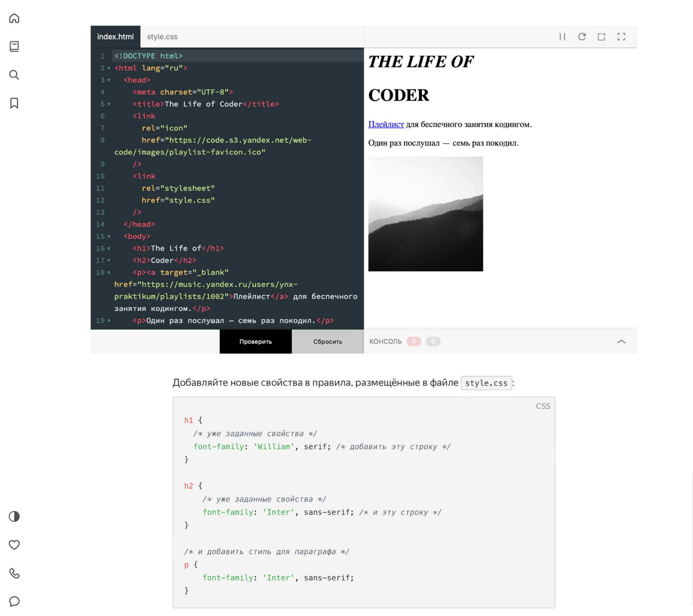The image size is (693, 616).
Task: Click the heart favorites icon
Action: pos(14,545)
